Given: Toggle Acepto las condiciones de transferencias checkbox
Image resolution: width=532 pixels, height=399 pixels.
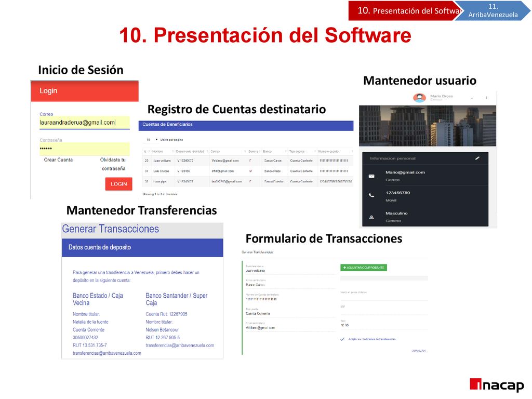Looking at the screenshot, I should [x=342, y=339].
